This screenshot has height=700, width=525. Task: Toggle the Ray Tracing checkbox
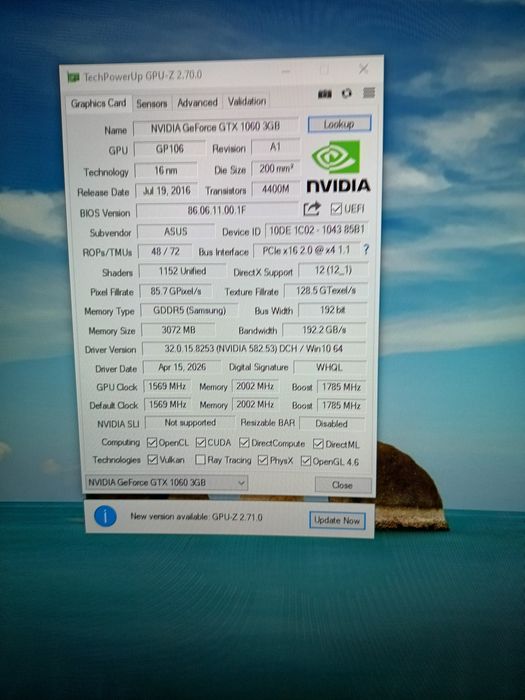click(200, 460)
